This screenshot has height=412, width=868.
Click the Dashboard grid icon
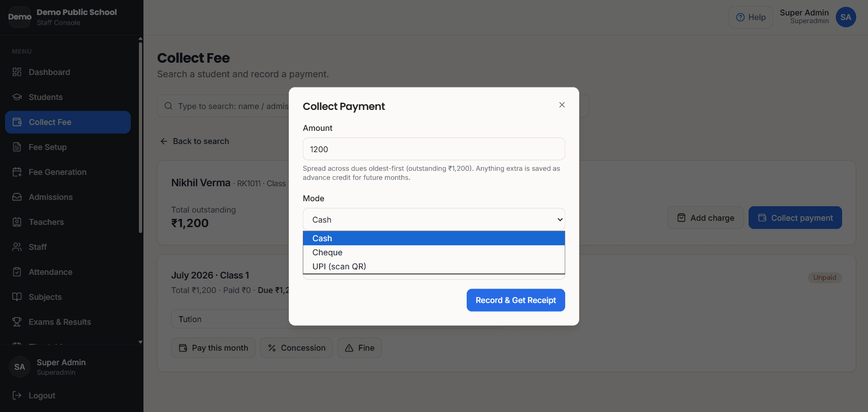17,72
